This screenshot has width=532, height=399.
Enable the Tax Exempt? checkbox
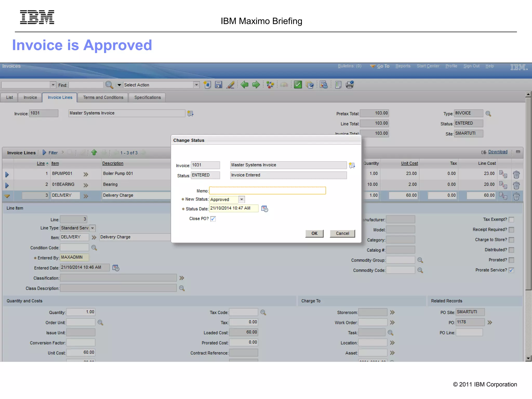point(511,220)
